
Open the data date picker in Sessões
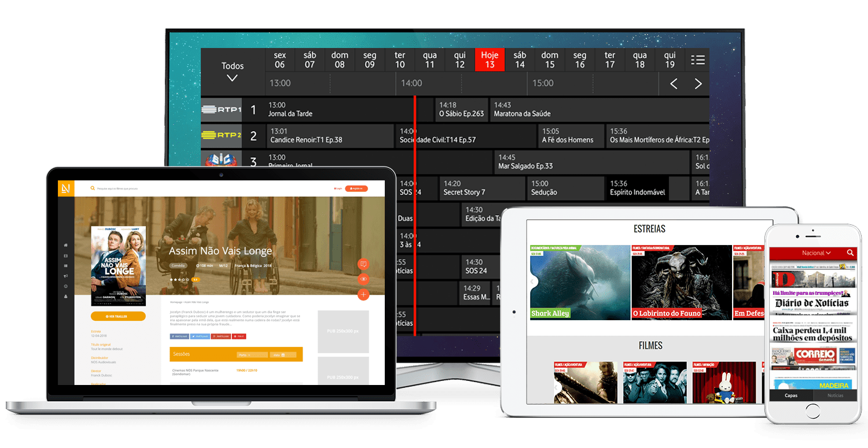point(283,355)
